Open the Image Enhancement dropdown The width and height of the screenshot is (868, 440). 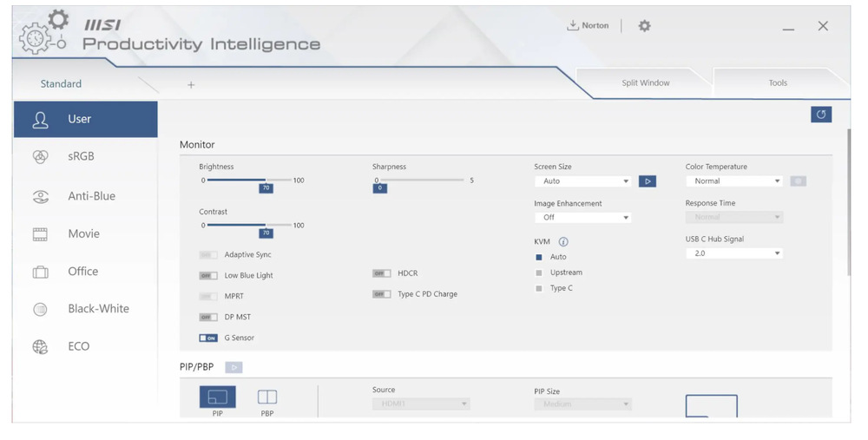(x=583, y=218)
